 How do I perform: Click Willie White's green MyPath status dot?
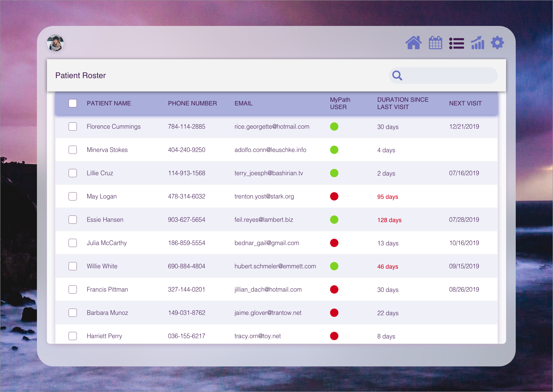[334, 266]
